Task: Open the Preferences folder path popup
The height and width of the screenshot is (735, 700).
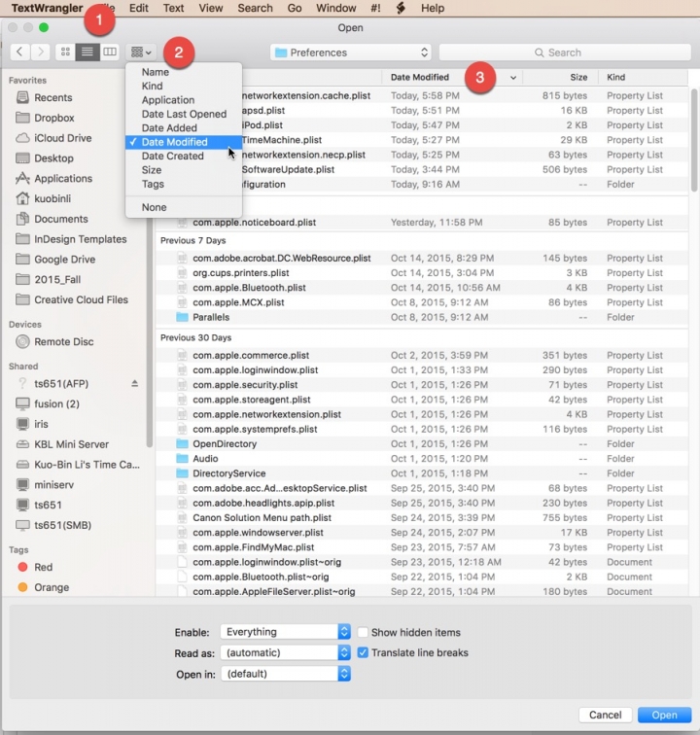Action: click(x=351, y=52)
